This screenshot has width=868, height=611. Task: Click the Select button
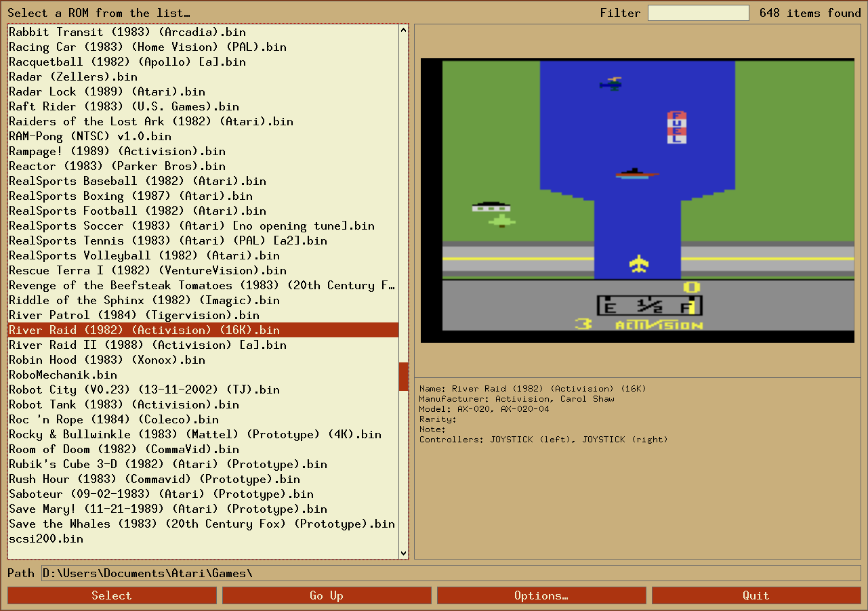click(x=112, y=595)
